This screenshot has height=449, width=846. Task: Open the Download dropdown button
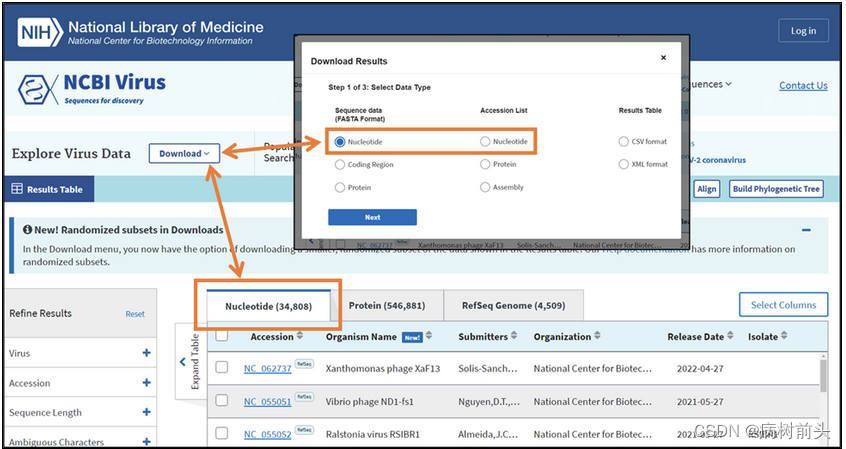[x=185, y=153]
